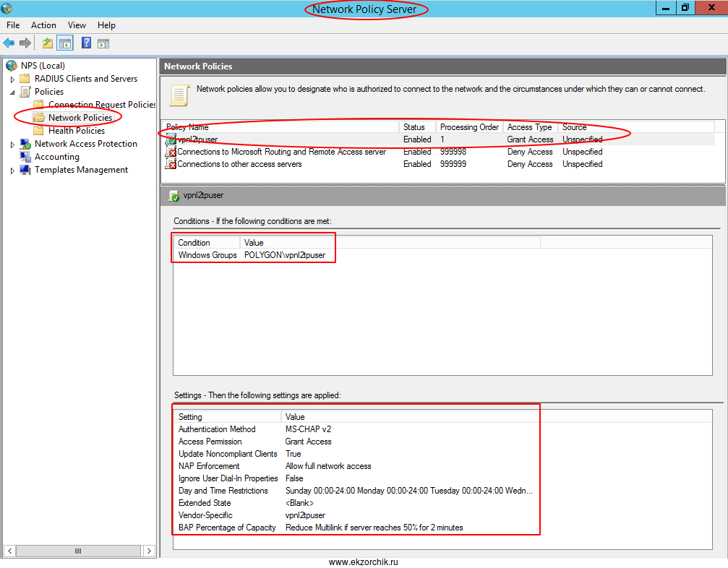Expand the Templates Management node
This screenshot has width=728, height=568.
point(12,171)
